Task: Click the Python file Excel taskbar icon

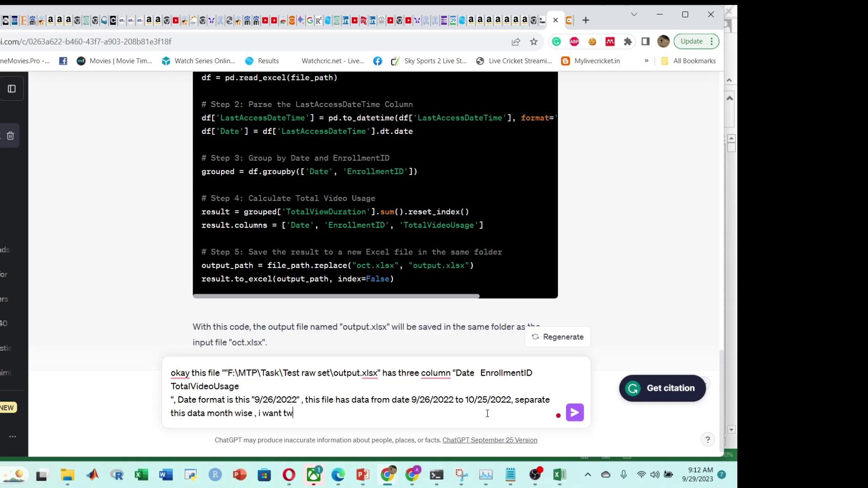Action: pos(559,474)
